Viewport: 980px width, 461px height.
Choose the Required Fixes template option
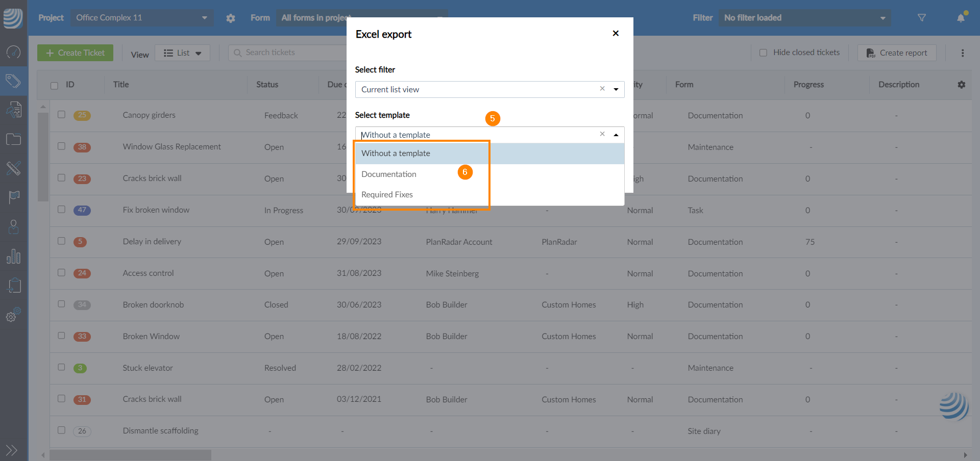[387, 194]
